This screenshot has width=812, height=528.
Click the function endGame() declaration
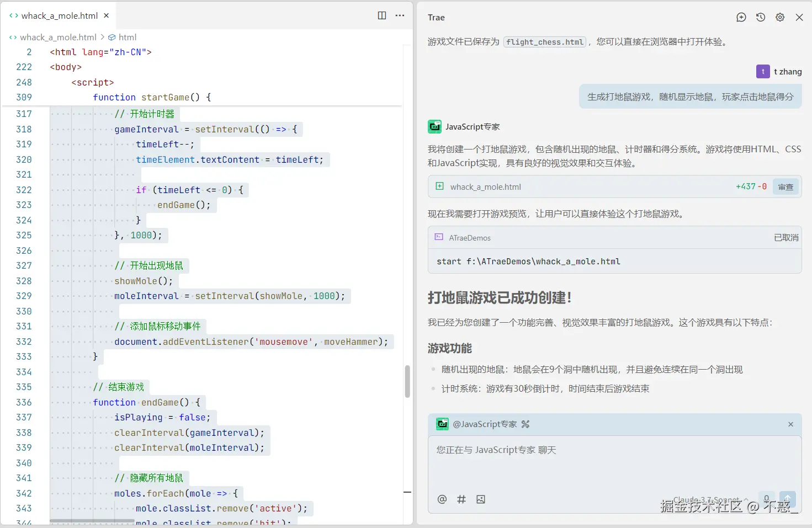146,402
